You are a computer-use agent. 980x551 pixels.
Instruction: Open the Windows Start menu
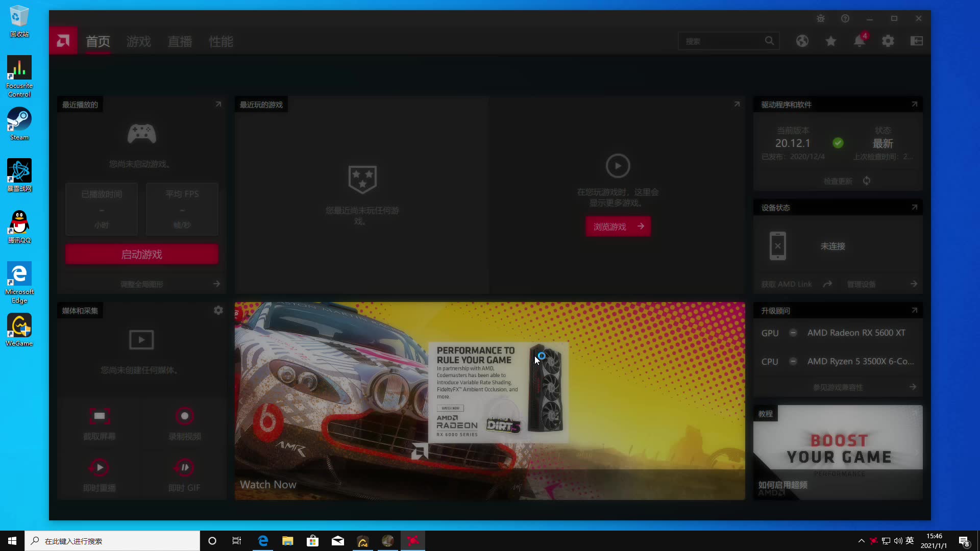[x=12, y=541]
